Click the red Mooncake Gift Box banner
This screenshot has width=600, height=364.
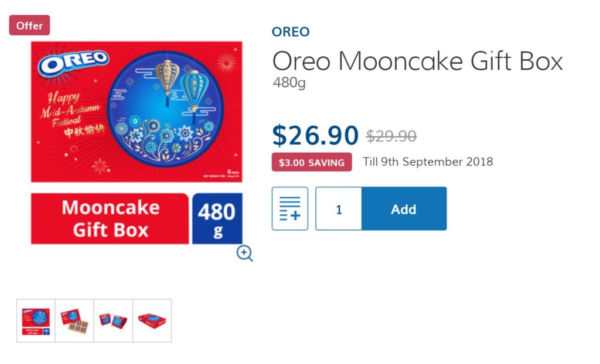(110, 218)
